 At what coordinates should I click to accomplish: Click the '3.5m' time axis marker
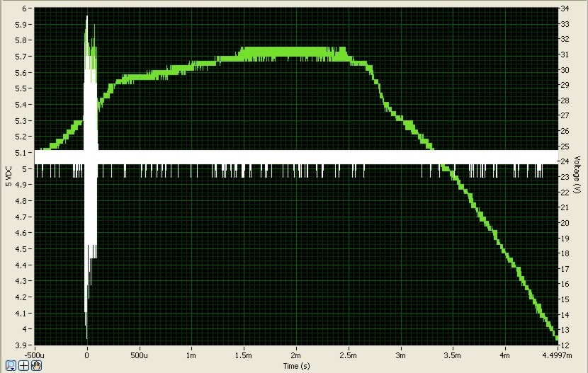[x=453, y=355]
